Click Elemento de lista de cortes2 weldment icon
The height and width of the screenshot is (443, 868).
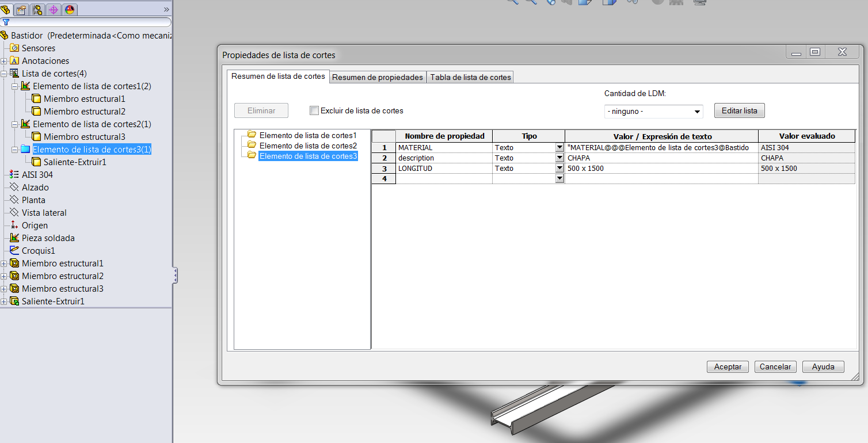25,124
